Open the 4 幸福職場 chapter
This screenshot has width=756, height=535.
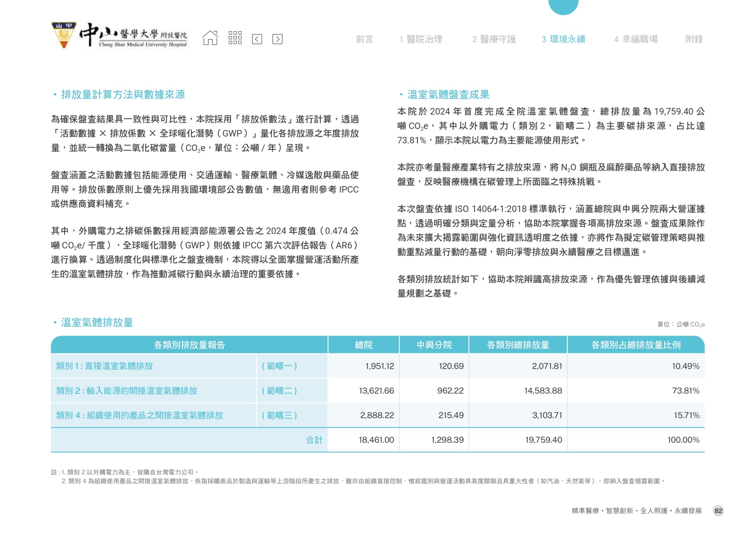[635, 39]
